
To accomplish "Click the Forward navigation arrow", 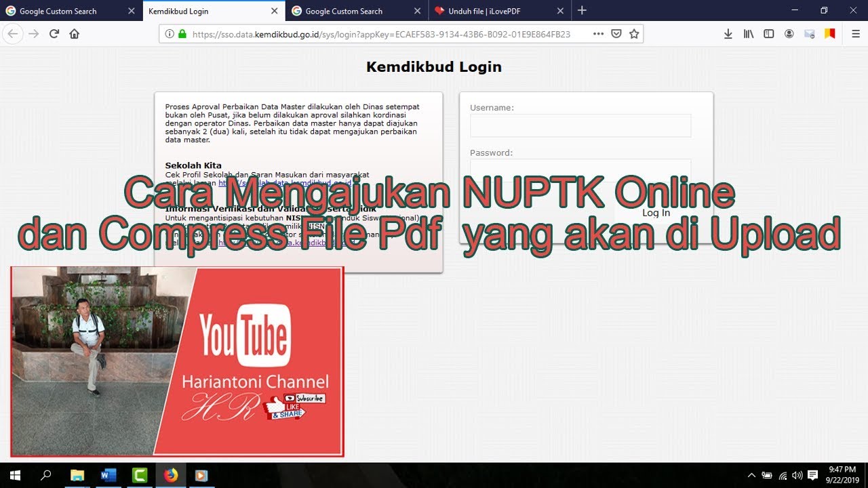I will 33,34.
